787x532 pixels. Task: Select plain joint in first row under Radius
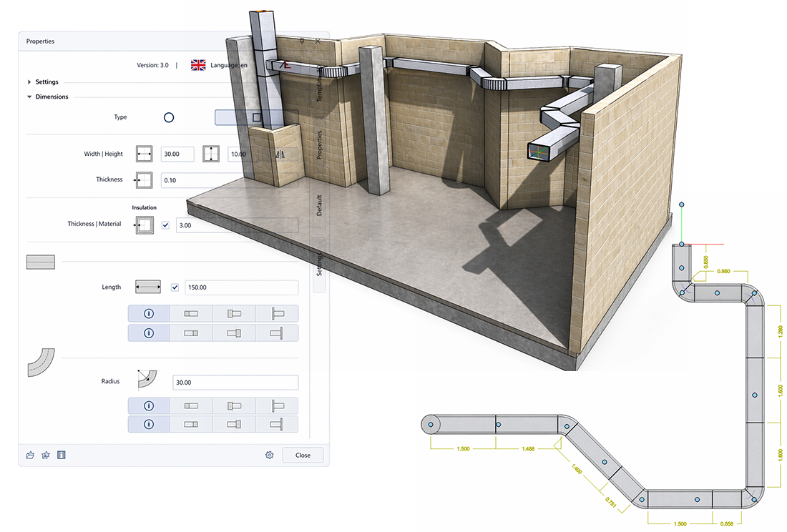(x=191, y=405)
